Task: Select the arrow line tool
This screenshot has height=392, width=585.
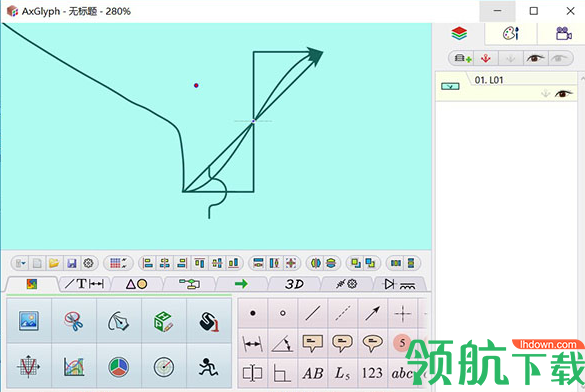Action: click(x=373, y=313)
